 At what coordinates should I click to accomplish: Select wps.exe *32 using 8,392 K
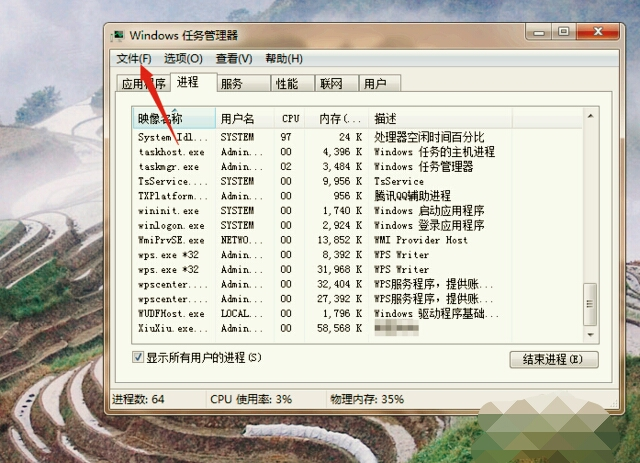358,255
